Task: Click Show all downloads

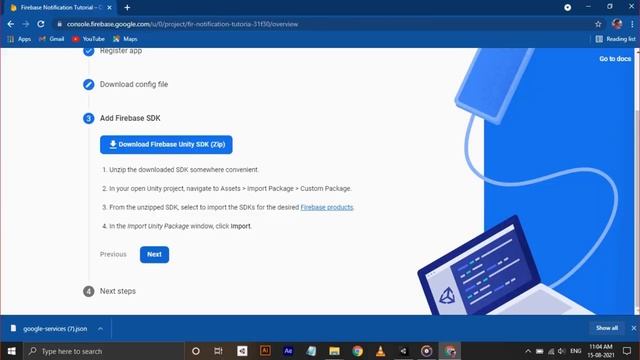Action: pyautogui.click(x=607, y=328)
